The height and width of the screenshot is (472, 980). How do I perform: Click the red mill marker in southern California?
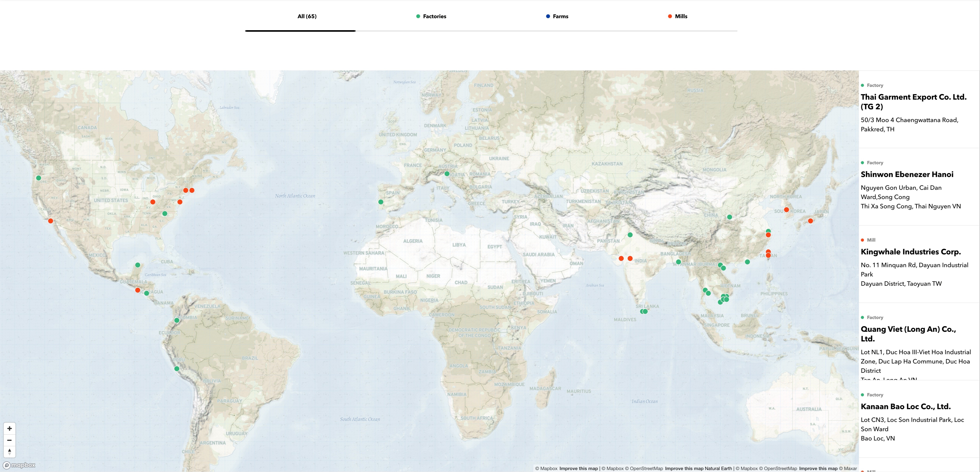(51, 221)
